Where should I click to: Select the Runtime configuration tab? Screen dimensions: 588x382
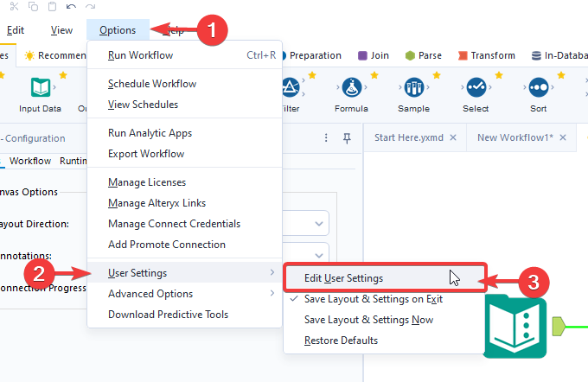(73, 161)
